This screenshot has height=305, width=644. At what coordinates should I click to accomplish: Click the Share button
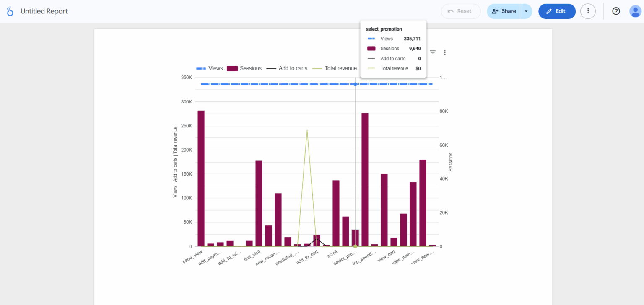[x=504, y=11]
